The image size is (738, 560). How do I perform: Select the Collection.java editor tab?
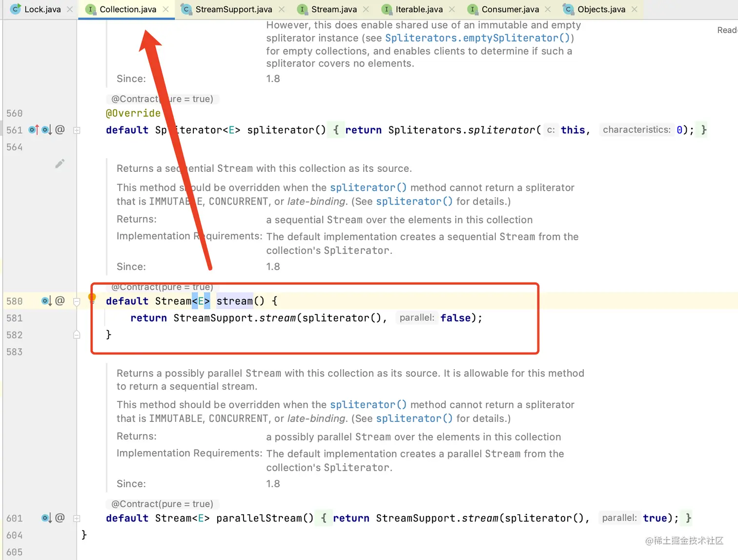(127, 9)
